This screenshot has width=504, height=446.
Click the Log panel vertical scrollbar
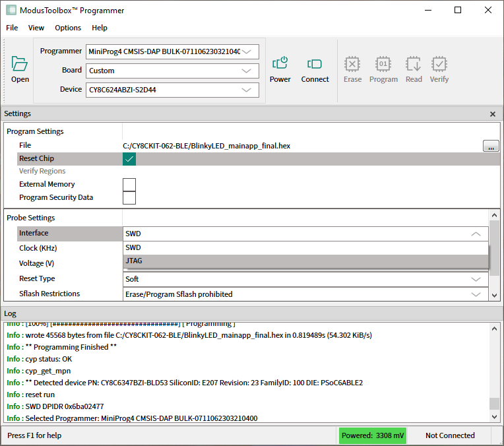pos(494,404)
